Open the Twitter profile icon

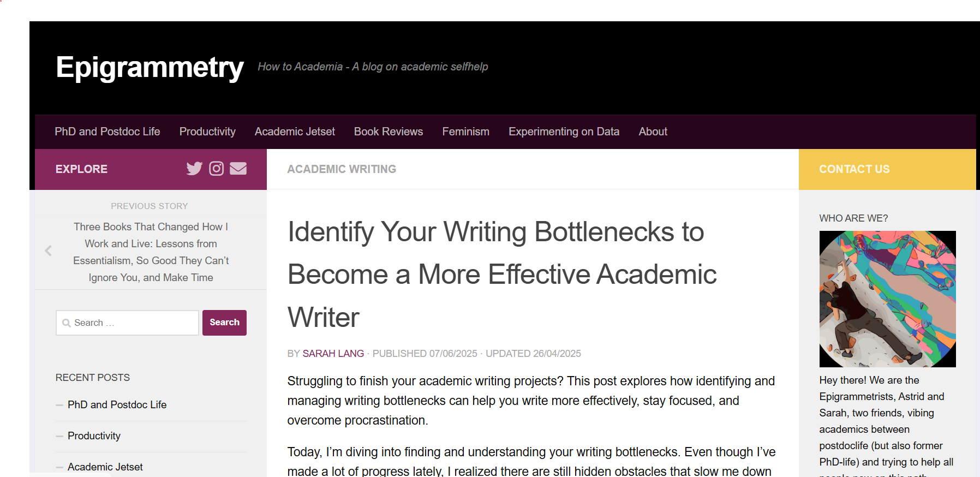[x=194, y=169]
